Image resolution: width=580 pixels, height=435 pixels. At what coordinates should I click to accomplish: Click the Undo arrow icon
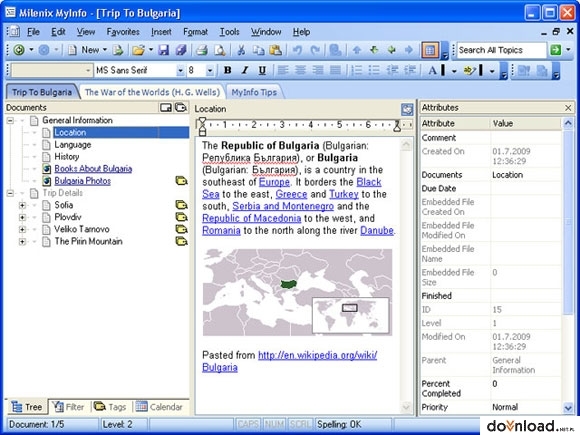(297, 50)
